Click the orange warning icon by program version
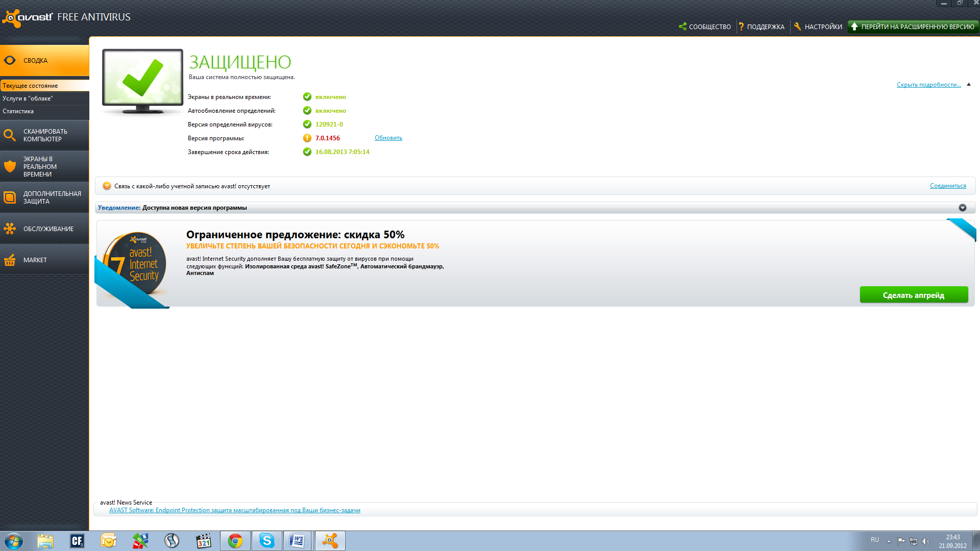980x551 pixels. [x=307, y=138]
